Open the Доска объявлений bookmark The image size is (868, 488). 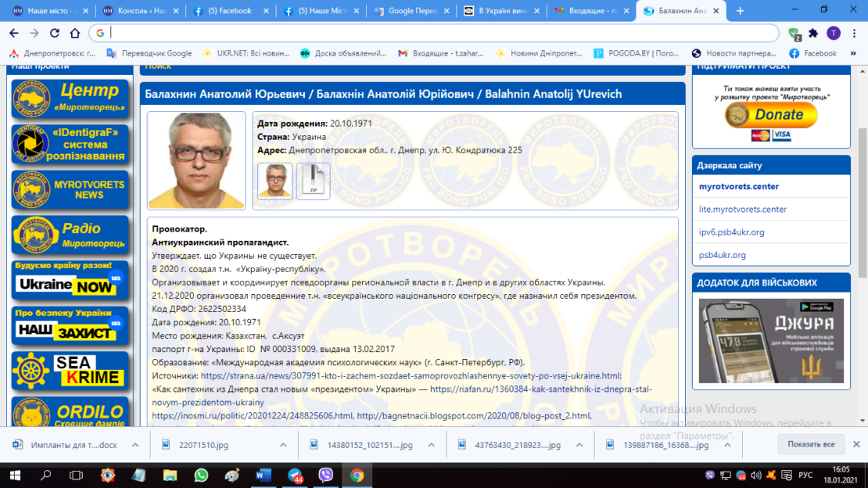coord(343,53)
